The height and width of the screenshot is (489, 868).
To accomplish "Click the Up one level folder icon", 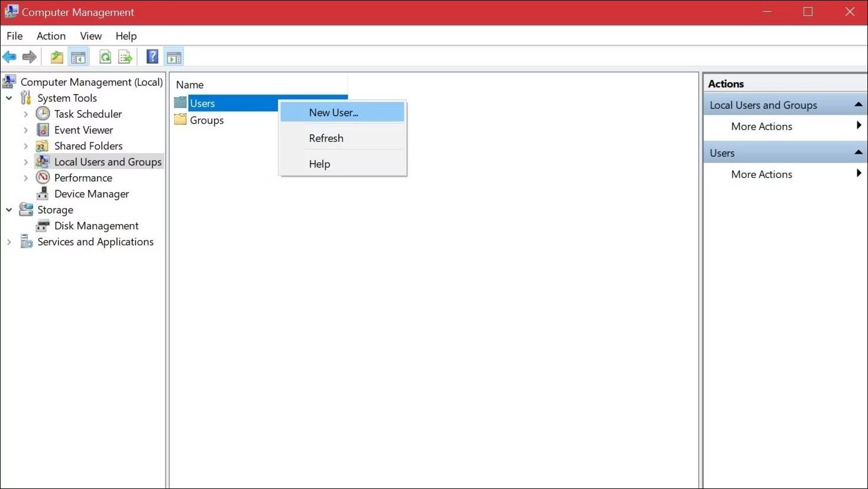I will tap(57, 57).
